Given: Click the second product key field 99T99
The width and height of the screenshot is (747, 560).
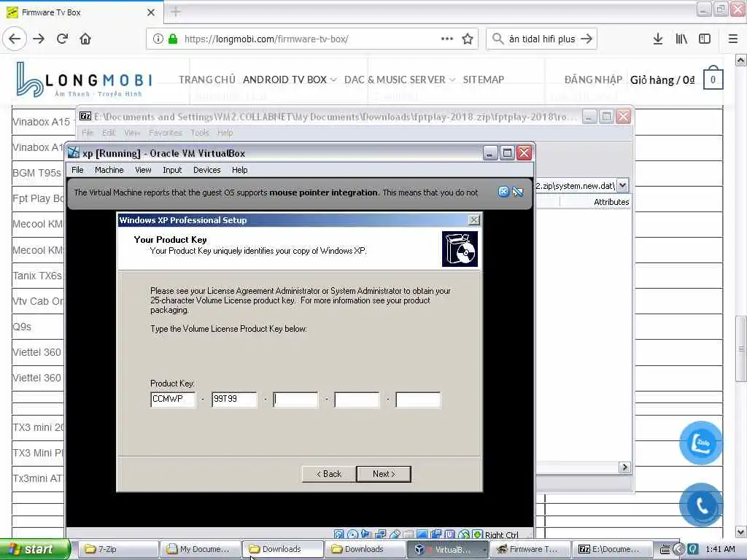Looking at the screenshot, I should 234,400.
